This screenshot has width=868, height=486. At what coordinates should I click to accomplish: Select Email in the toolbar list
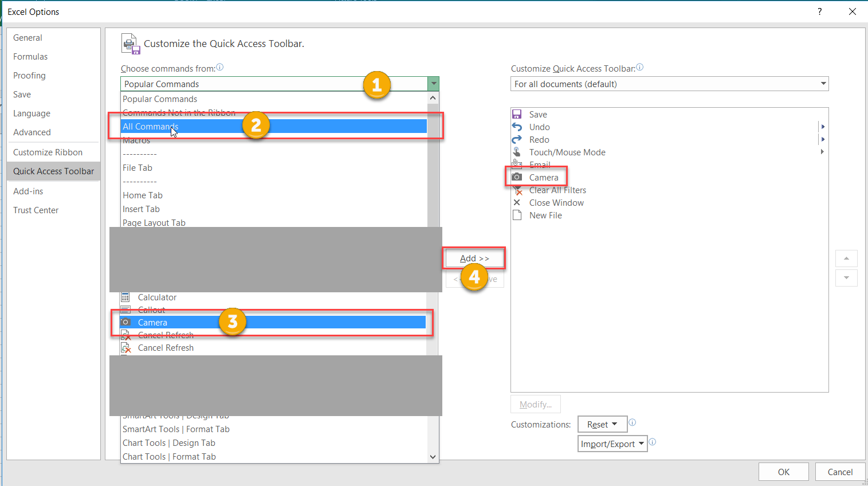point(669,164)
